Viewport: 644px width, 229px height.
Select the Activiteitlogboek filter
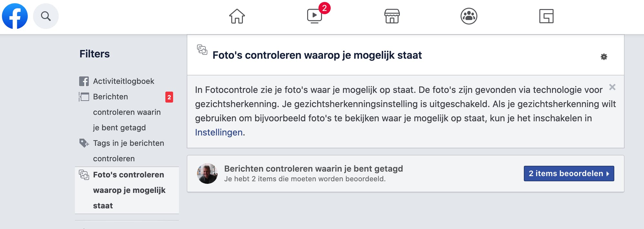click(123, 81)
